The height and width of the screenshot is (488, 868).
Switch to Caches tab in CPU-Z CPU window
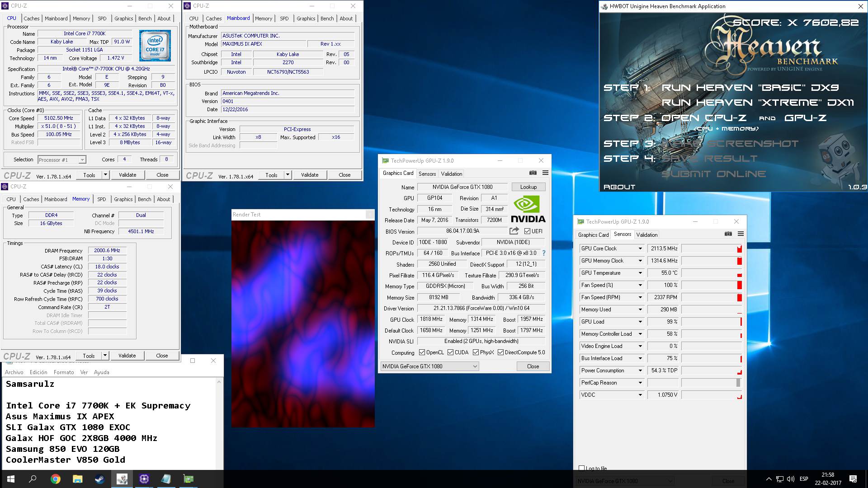pyautogui.click(x=32, y=19)
